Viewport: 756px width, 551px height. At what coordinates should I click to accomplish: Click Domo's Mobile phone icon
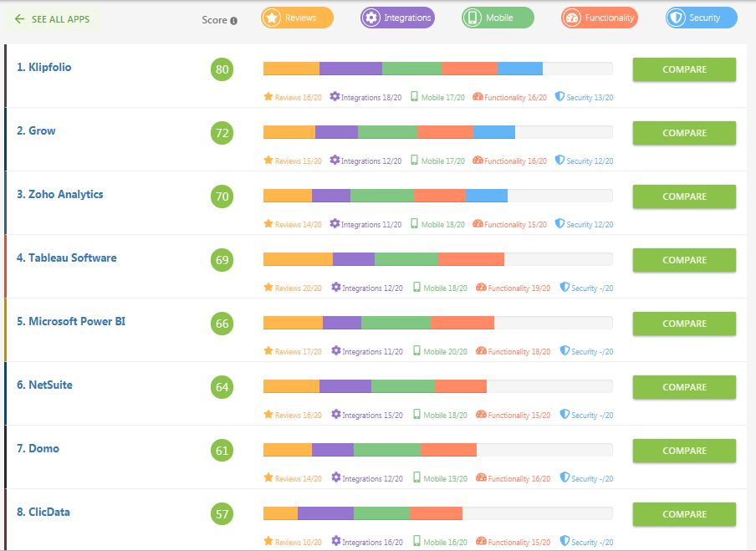pos(416,478)
